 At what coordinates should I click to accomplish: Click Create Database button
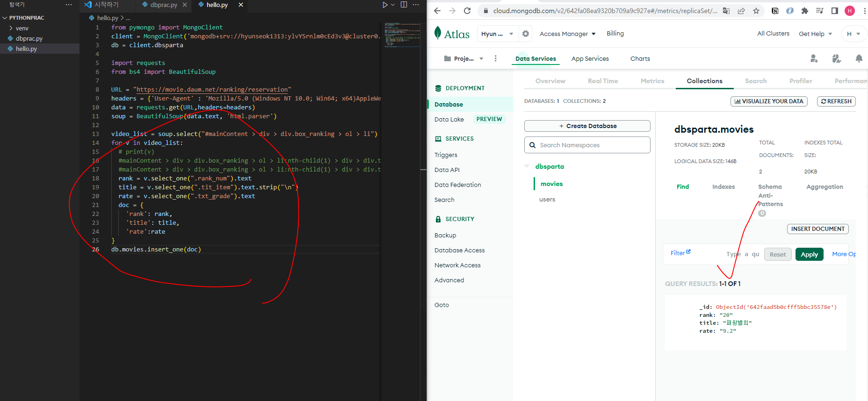(587, 126)
